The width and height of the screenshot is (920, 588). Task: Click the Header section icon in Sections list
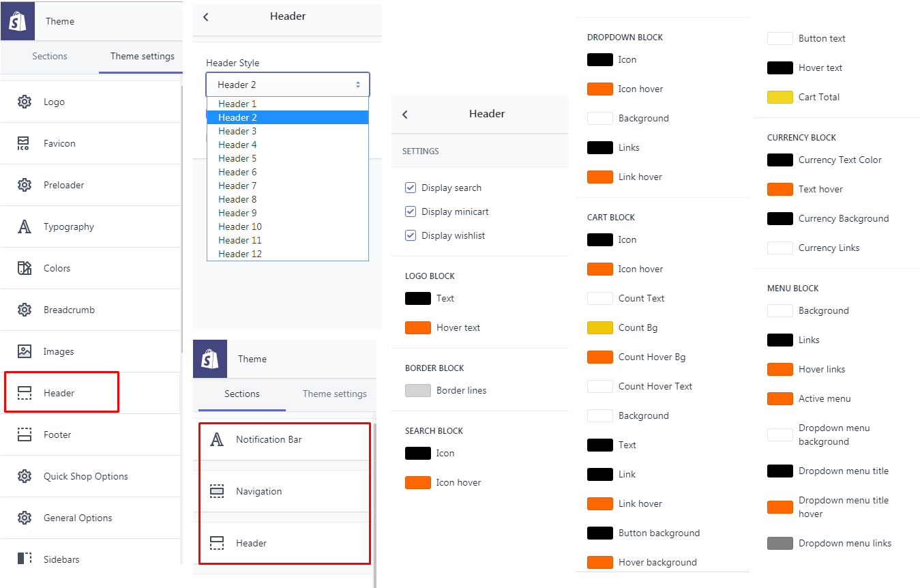coord(217,543)
